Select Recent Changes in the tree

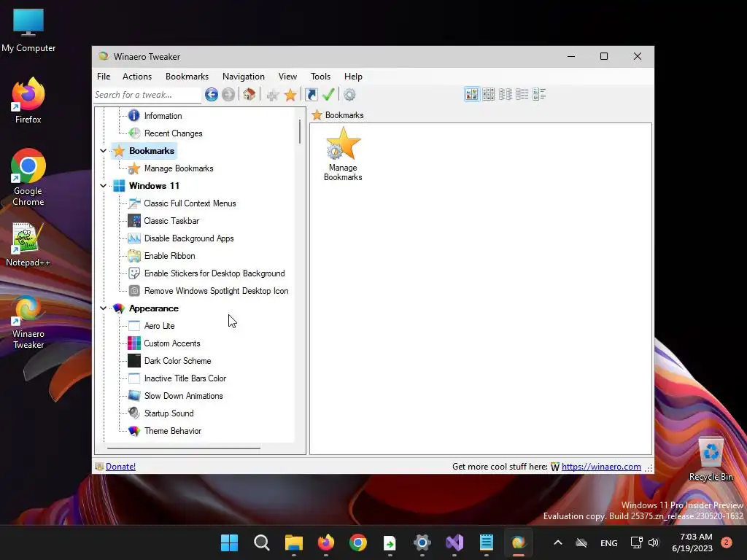click(x=174, y=133)
